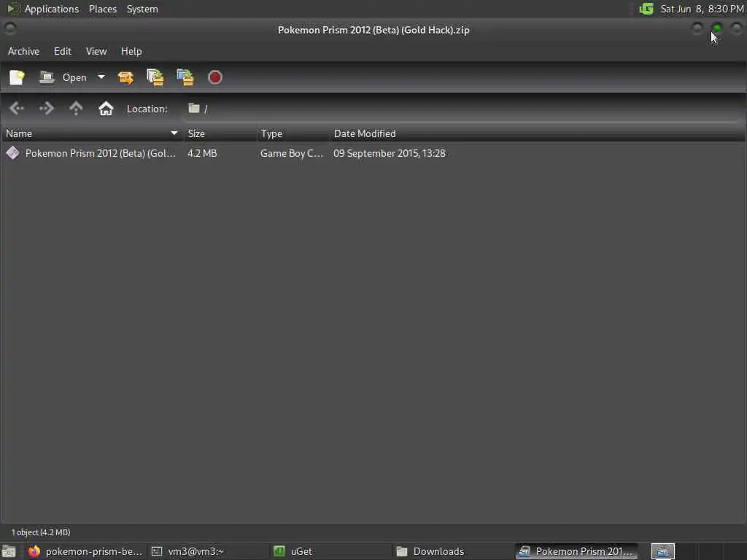Click the window menu button in title bar
This screenshot has height=560, width=747.
[x=10, y=29]
